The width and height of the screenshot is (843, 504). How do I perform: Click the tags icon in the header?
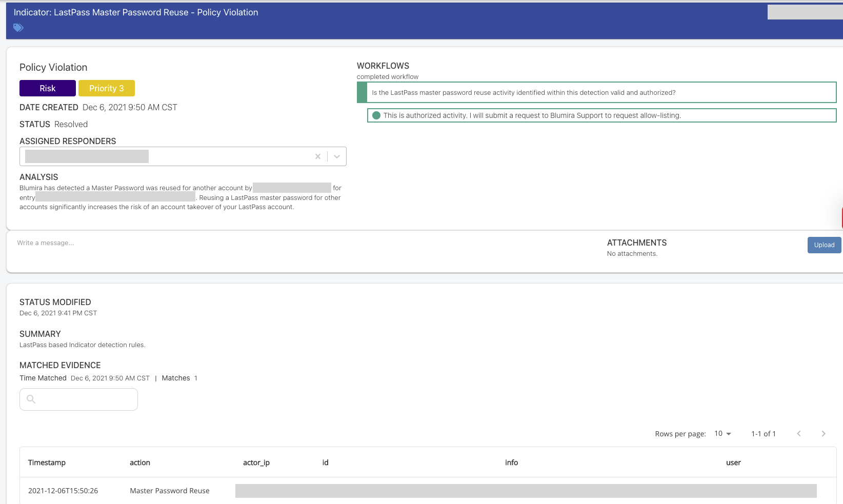[18, 28]
